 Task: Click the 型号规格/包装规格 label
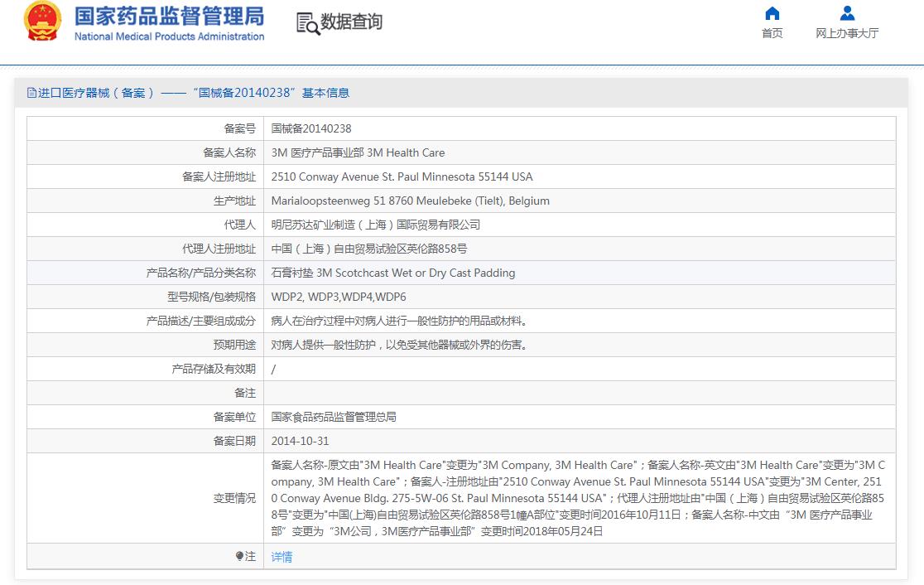pos(212,297)
